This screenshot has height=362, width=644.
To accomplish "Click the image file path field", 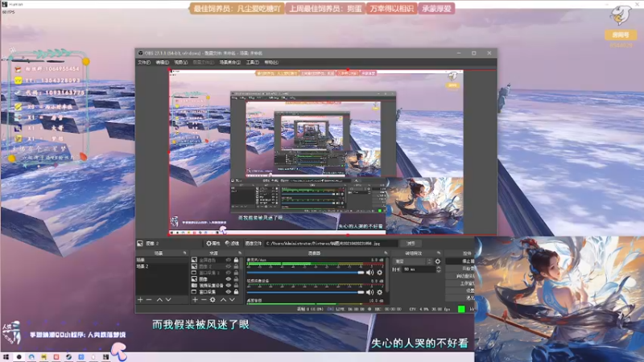I will click(x=331, y=244).
